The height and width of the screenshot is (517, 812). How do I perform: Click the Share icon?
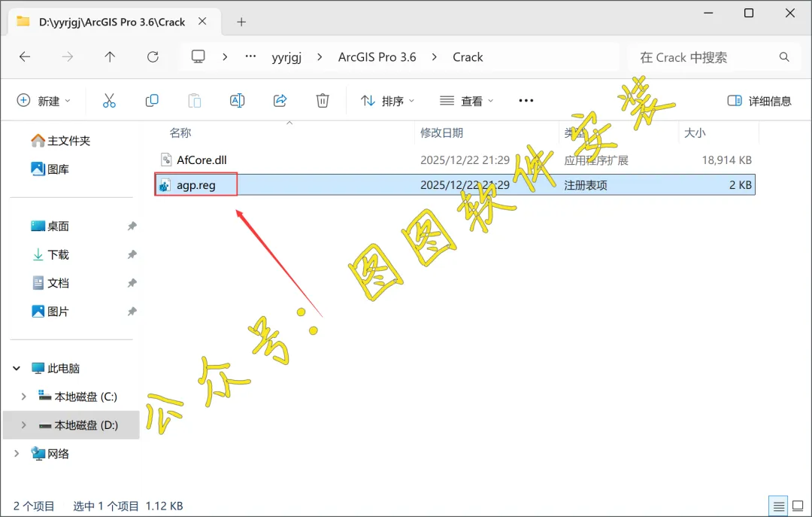[x=280, y=101]
